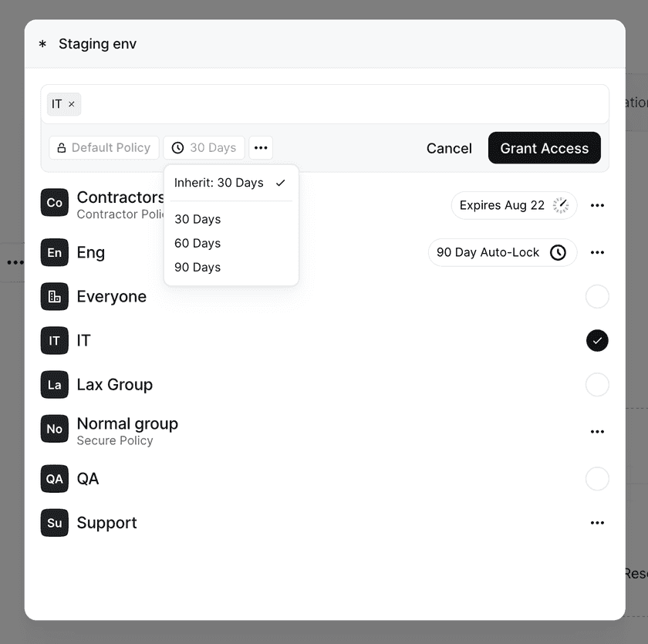Click the 90 Day Auto-Lock badge
648x644 pixels.
click(501, 252)
